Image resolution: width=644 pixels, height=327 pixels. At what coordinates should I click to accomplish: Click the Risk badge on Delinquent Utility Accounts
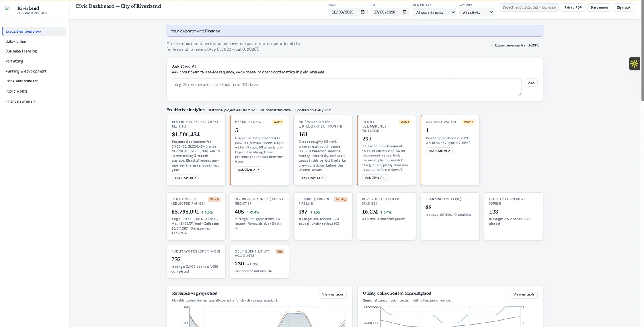click(280, 252)
